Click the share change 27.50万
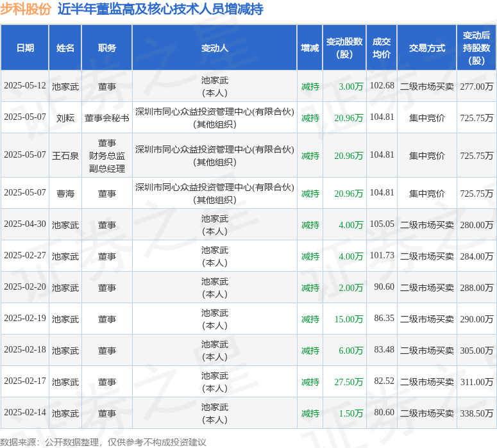The height and width of the screenshot is (448, 497). click(349, 382)
